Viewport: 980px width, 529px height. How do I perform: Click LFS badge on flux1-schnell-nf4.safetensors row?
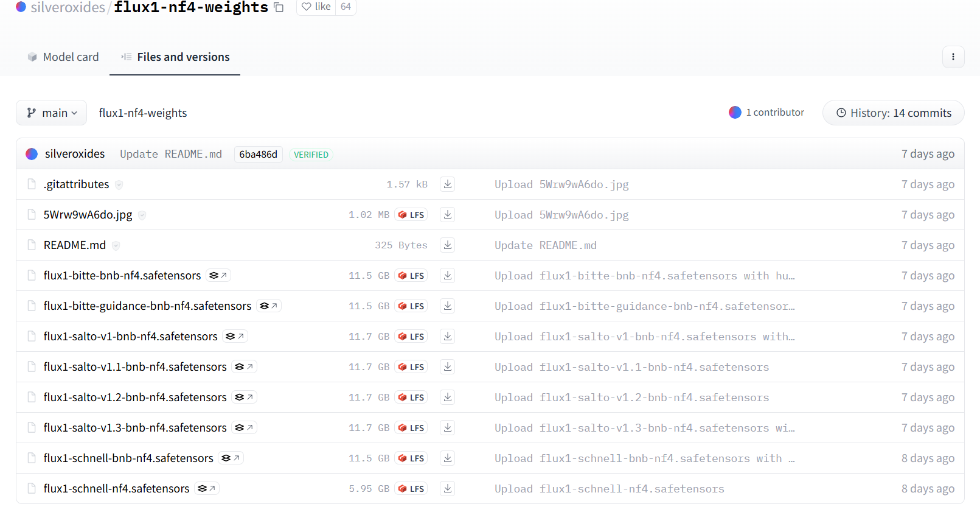411,489
